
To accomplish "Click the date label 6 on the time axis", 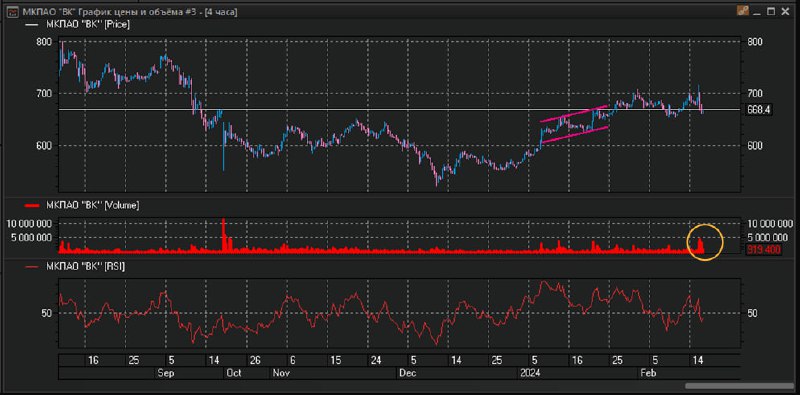I will (292, 360).
